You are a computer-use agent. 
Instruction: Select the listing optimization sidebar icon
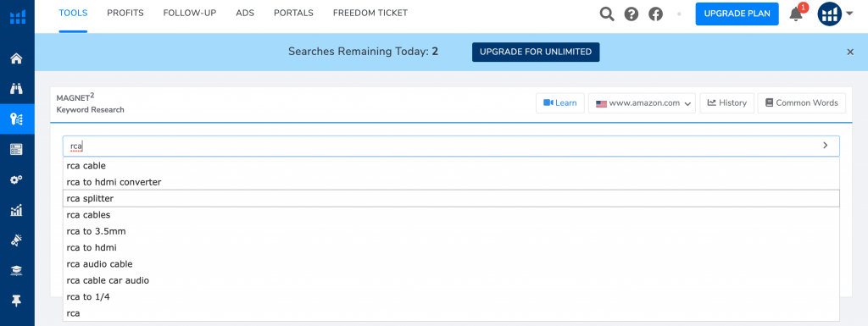(x=17, y=149)
